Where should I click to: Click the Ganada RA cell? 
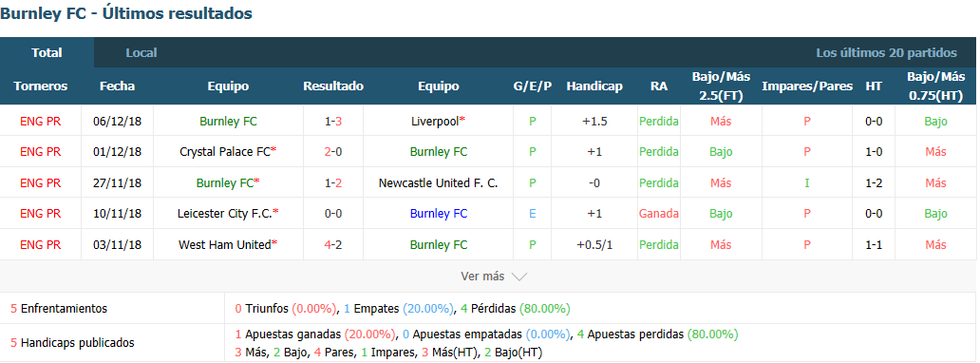[x=659, y=214]
